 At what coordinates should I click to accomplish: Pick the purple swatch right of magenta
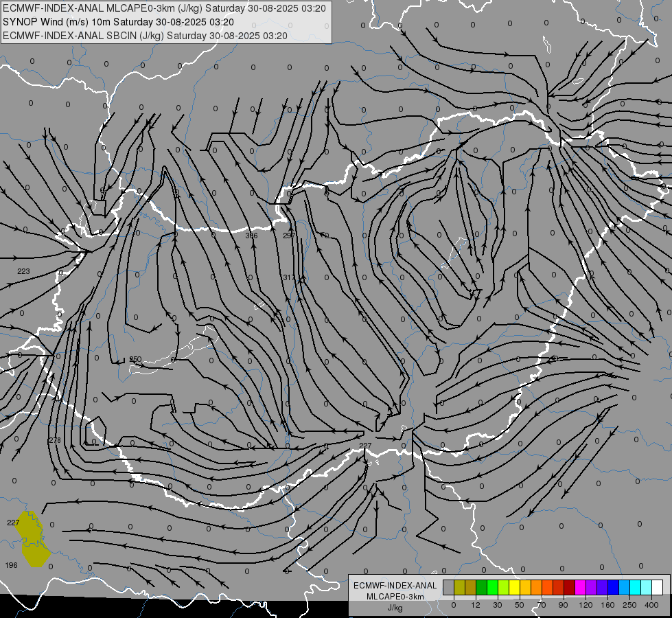[592, 587]
